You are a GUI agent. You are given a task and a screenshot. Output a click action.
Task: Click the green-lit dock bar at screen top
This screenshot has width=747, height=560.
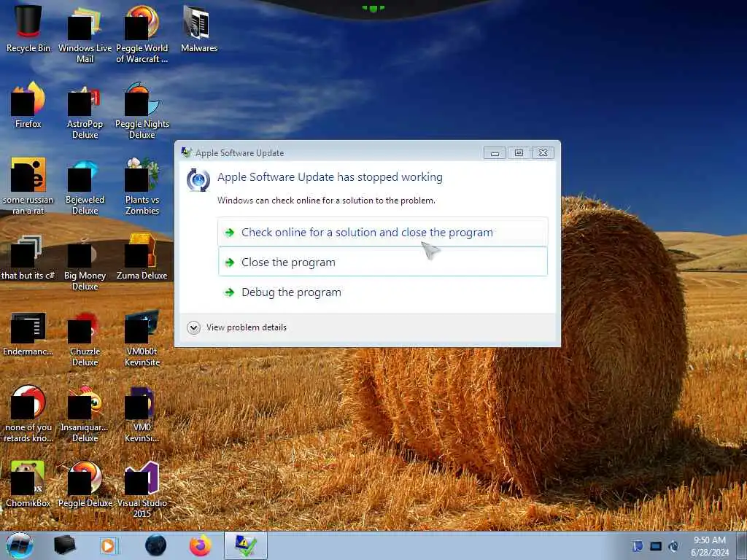(373, 8)
